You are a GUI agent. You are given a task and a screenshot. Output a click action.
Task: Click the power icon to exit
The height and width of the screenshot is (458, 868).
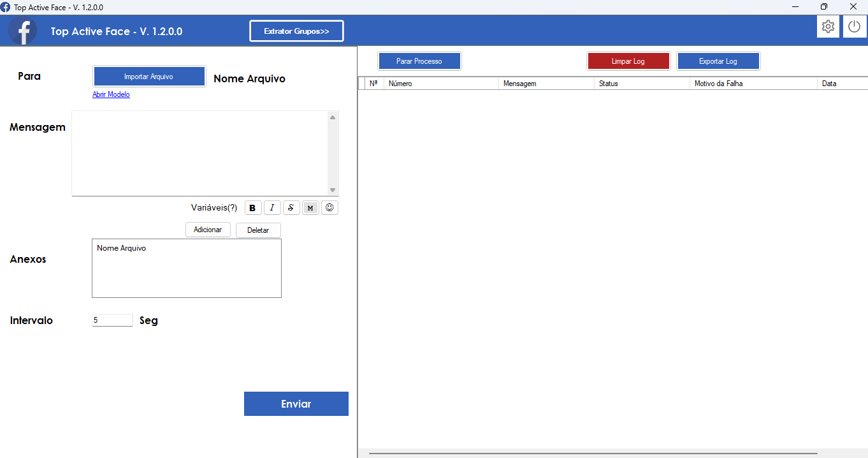pos(855,27)
